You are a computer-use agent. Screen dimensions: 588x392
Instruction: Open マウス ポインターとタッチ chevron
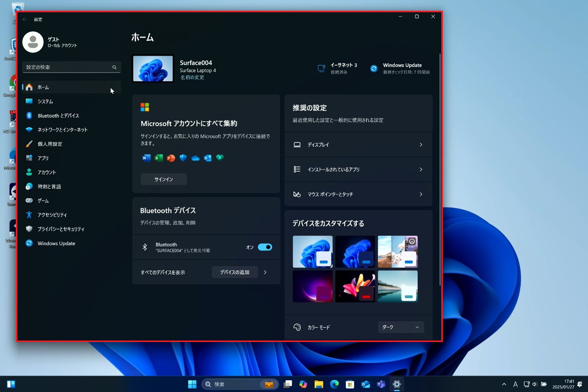[421, 194]
